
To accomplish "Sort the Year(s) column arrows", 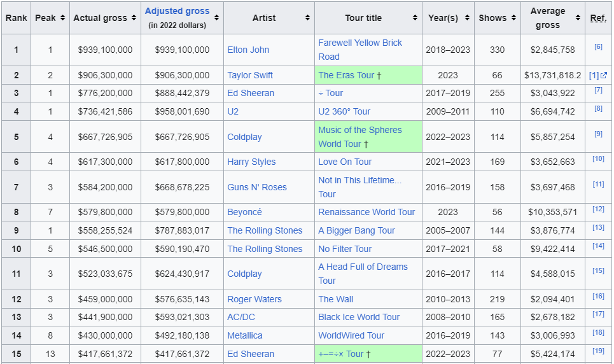I will click(x=468, y=18).
